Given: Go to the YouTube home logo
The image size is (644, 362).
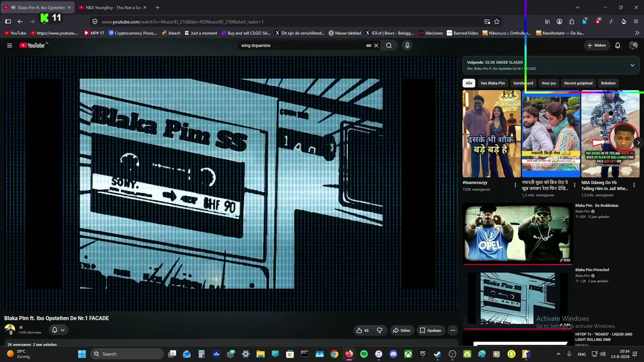Looking at the screenshot, I should [x=32, y=45].
